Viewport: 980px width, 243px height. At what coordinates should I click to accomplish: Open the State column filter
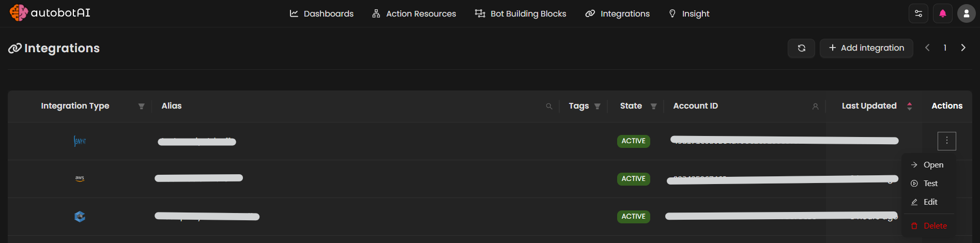click(653, 107)
